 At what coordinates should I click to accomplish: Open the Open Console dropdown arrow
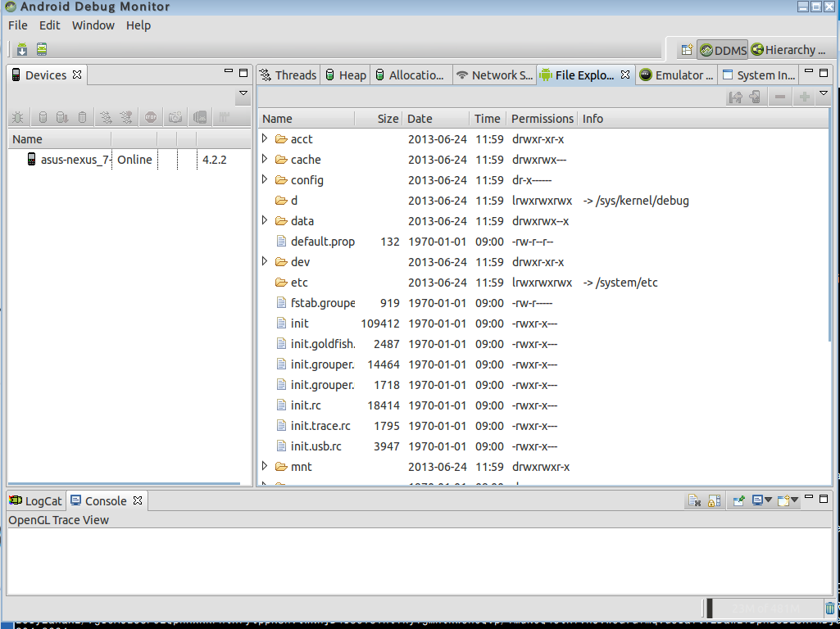click(794, 500)
